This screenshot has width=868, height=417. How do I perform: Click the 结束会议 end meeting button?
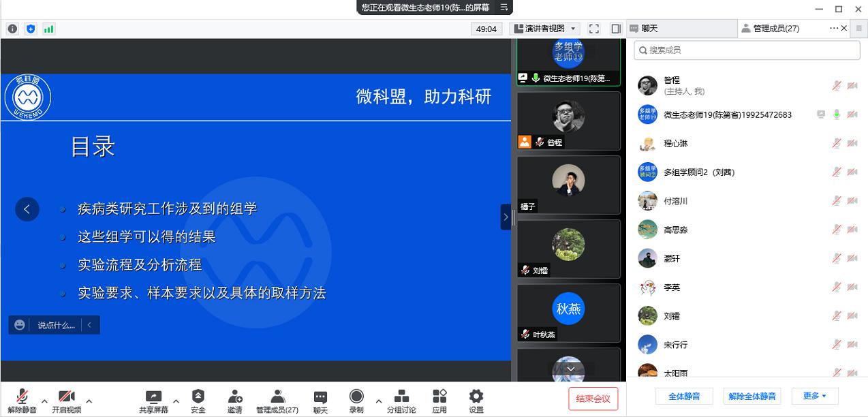click(593, 399)
